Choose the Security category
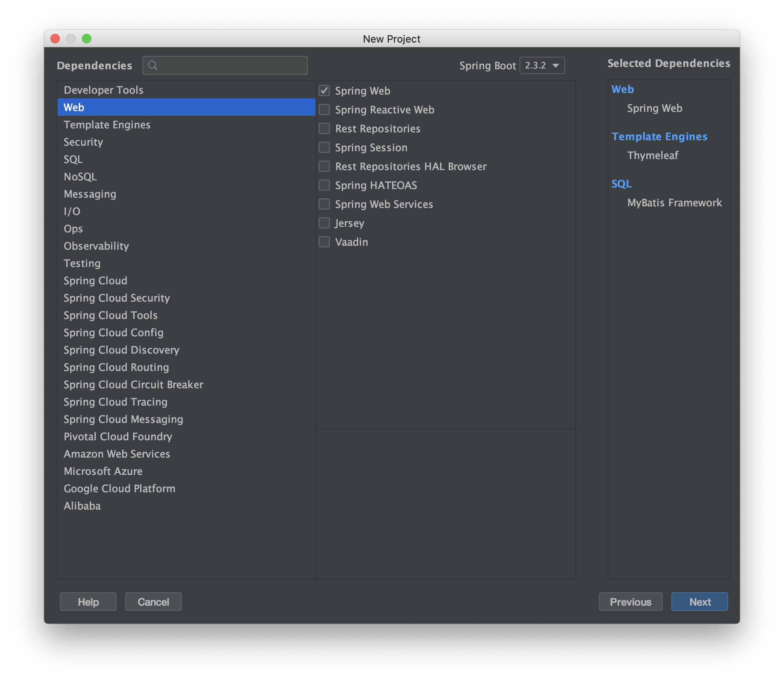This screenshot has height=682, width=784. (186, 142)
